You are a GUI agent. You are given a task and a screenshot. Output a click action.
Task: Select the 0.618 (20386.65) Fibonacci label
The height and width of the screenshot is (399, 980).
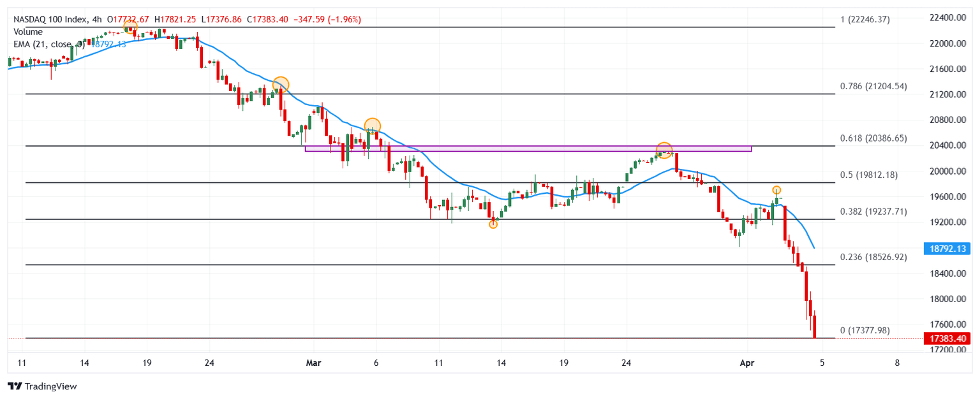pyautogui.click(x=873, y=138)
